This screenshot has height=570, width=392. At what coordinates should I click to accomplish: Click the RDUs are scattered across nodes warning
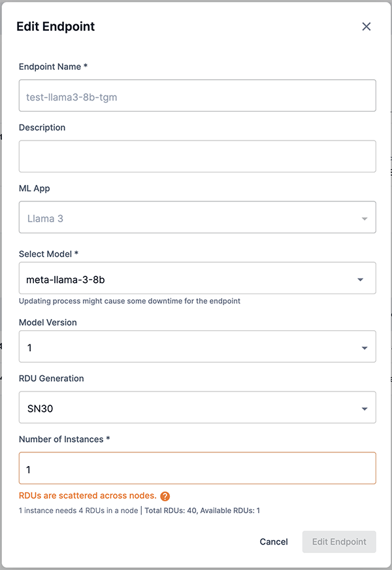88,495
